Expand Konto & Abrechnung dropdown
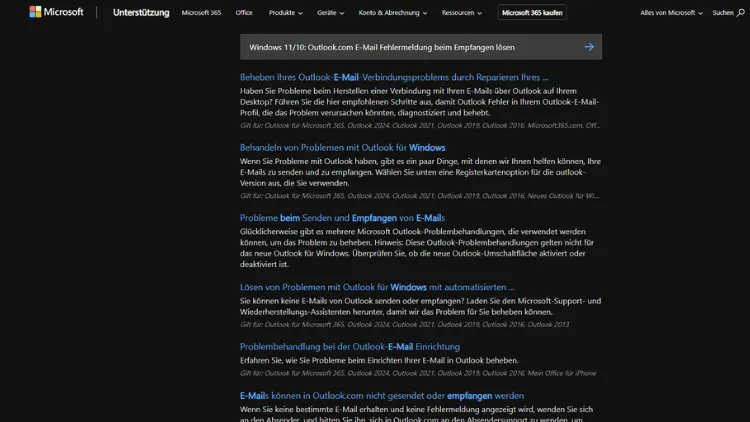Image resolution: width=750 pixels, height=422 pixels. 393,13
